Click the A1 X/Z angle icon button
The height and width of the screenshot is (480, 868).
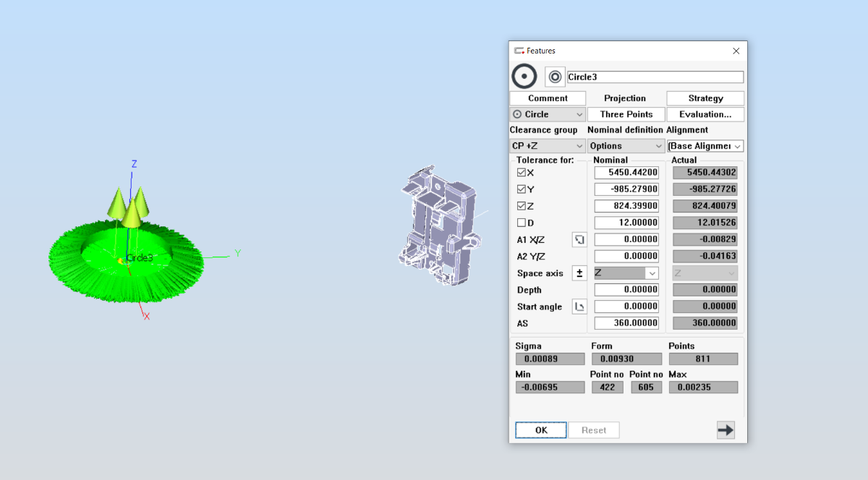579,240
